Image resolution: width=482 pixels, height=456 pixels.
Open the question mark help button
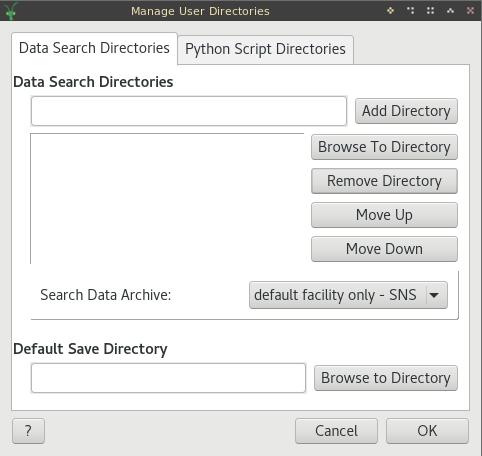tap(28, 431)
